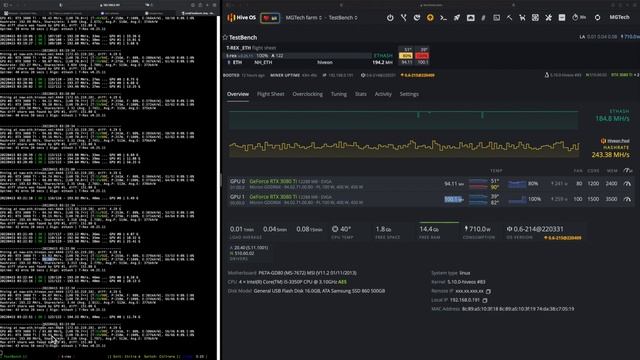Click the boxed cloud icon in toolbar
Image resolution: width=640 pixels, height=360 pixels.
tap(470, 18)
